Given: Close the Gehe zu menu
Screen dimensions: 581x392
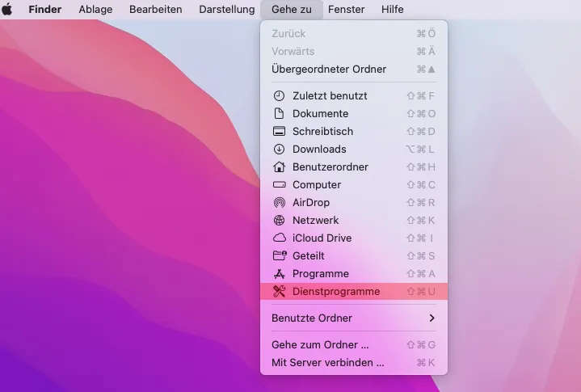Looking at the screenshot, I should [292, 9].
